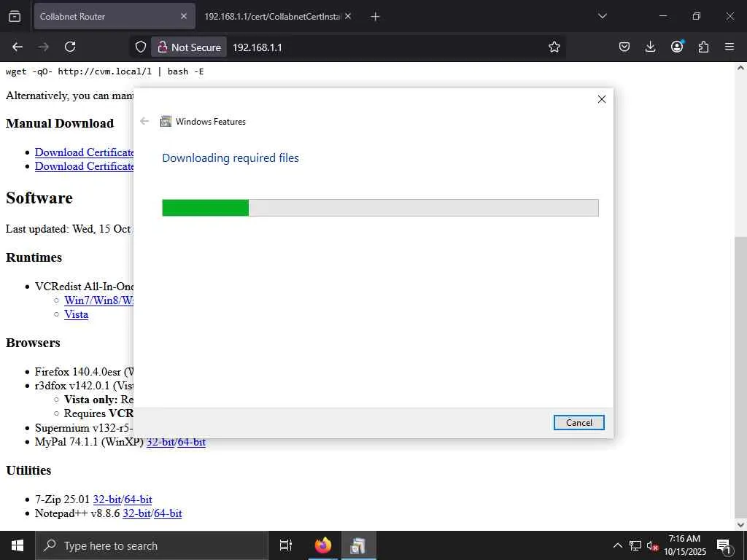Click the taskbar search box
Viewport: 747px width, 560px height.
pos(152,545)
